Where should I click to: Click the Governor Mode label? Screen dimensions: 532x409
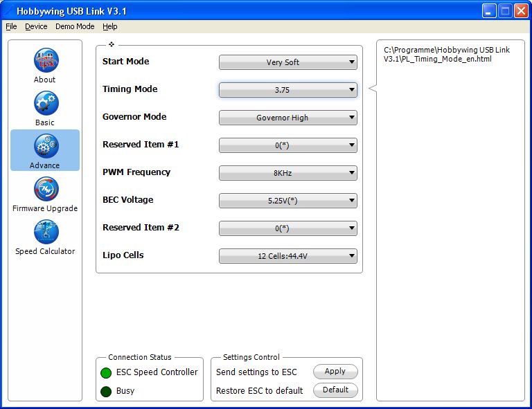(x=134, y=117)
